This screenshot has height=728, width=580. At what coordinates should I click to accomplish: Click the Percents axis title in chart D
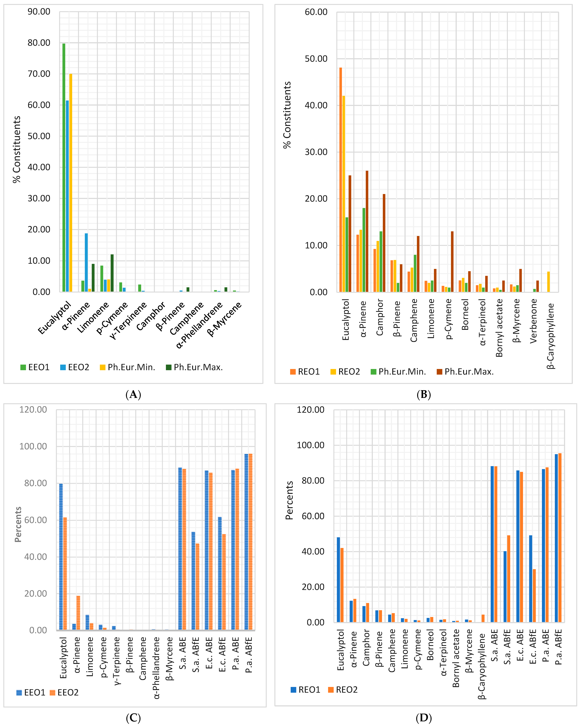point(289,500)
